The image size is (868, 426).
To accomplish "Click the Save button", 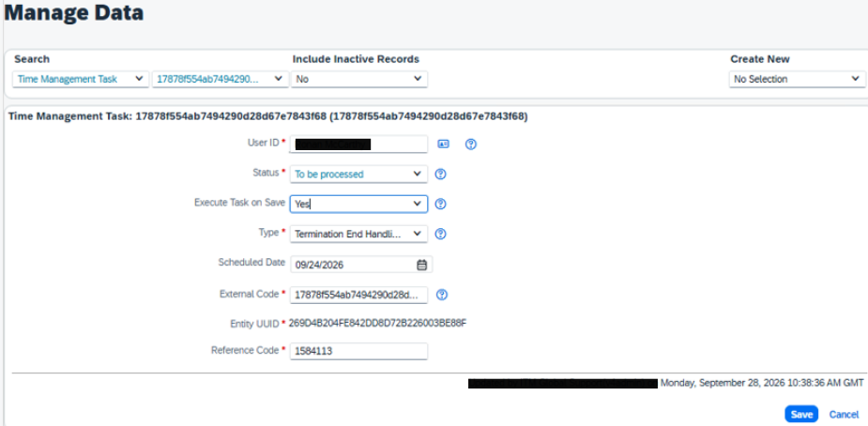I will (801, 415).
